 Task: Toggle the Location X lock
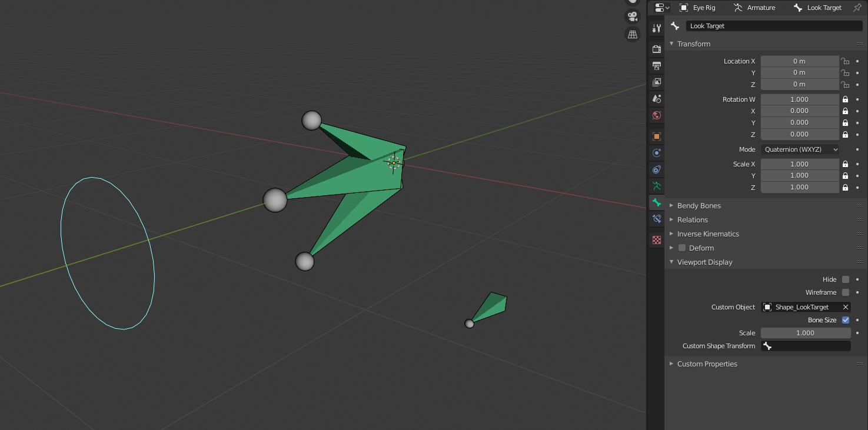click(845, 61)
